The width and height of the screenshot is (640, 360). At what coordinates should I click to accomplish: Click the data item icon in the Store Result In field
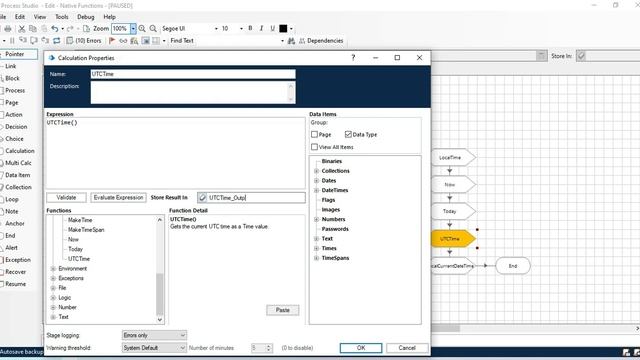point(202,198)
